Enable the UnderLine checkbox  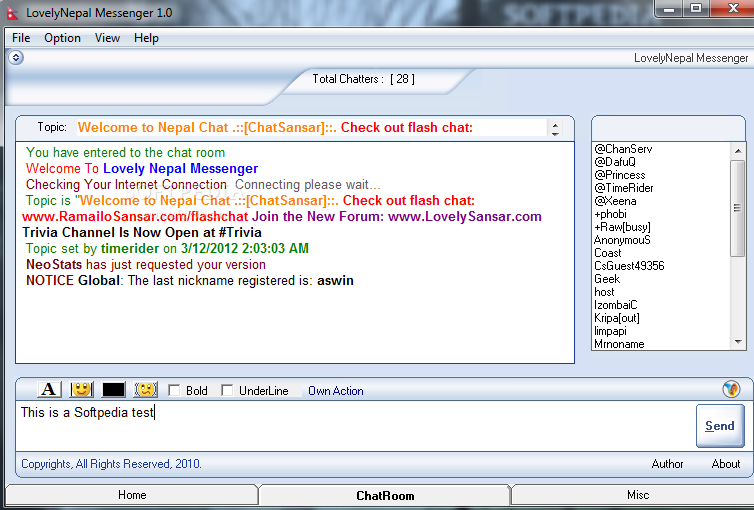click(x=227, y=390)
